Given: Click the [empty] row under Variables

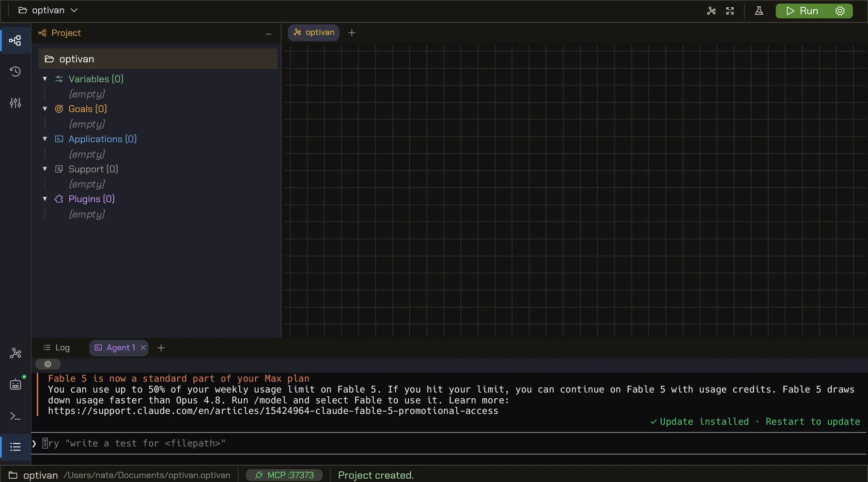Looking at the screenshot, I should pyautogui.click(x=87, y=94).
